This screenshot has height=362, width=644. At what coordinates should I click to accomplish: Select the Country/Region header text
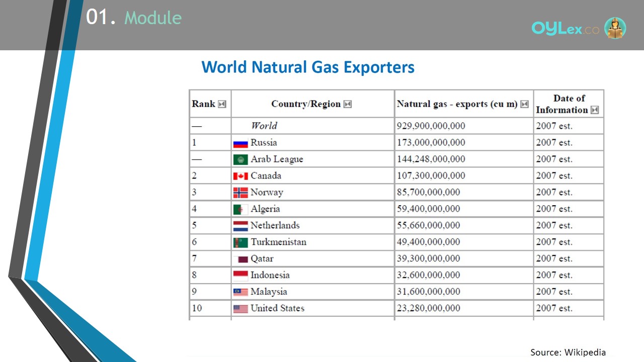306,104
